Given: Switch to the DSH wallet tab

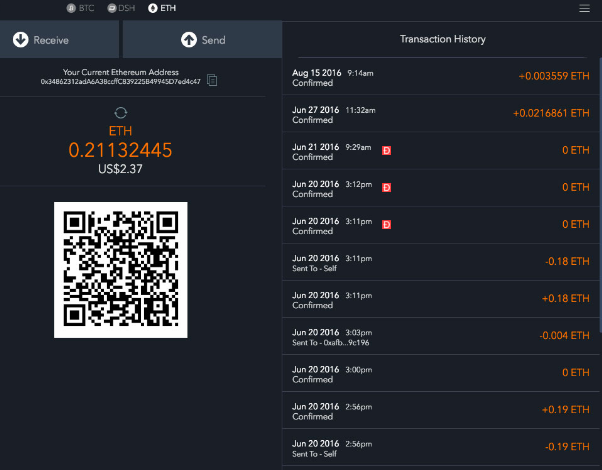Looking at the screenshot, I should tap(121, 8).
